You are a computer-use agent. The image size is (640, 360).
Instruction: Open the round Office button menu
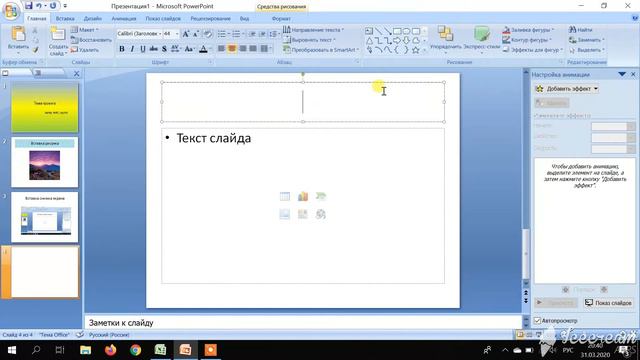11,11
